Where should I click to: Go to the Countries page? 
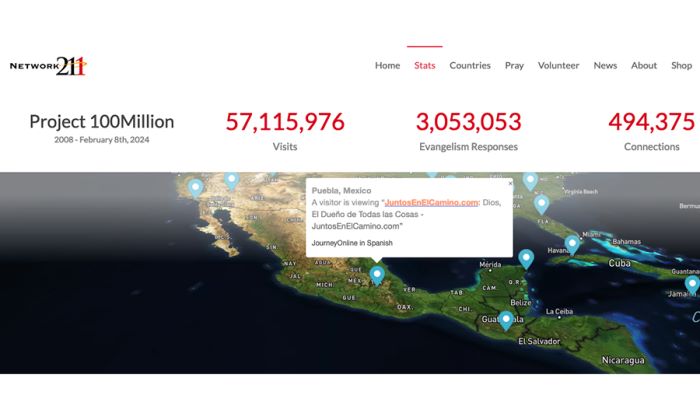tap(470, 66)
